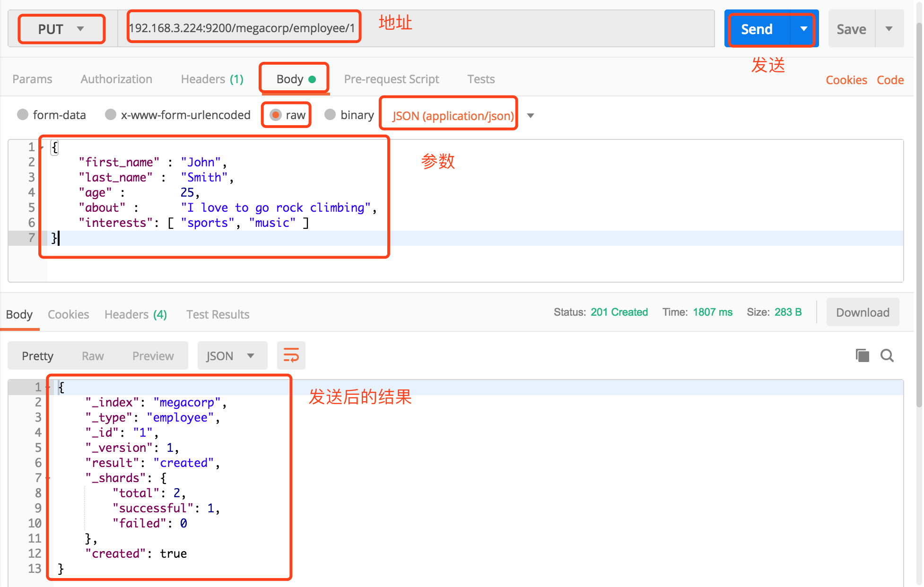Click the Download response button
The image size is (924, 587).
(862, 312)
